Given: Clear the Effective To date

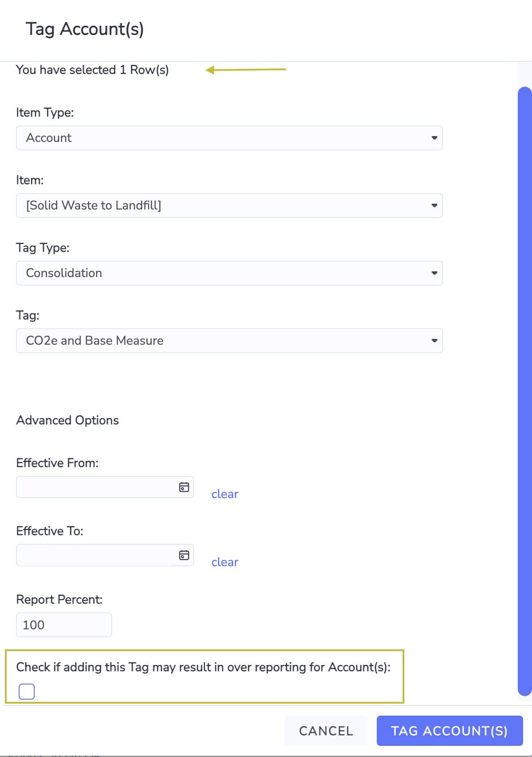Looking at the screenshot, I should [x=225, y=562].
